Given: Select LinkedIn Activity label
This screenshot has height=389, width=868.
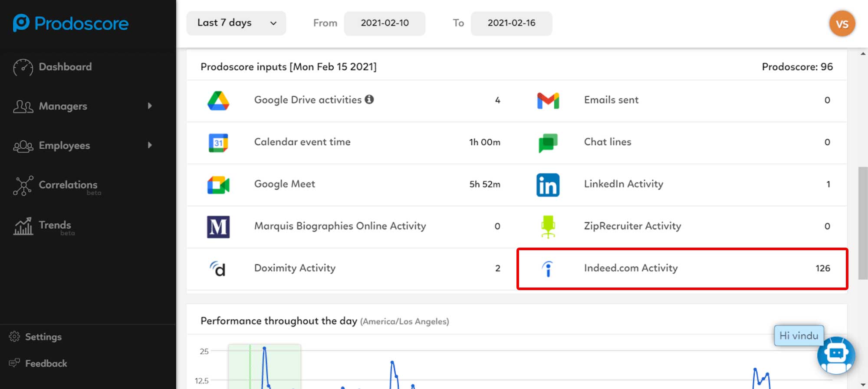Looking at the screenshot, I should coord(624,184).
